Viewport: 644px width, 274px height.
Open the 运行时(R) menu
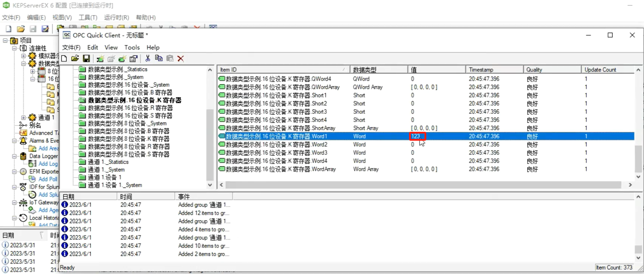(x=116, y=18)
